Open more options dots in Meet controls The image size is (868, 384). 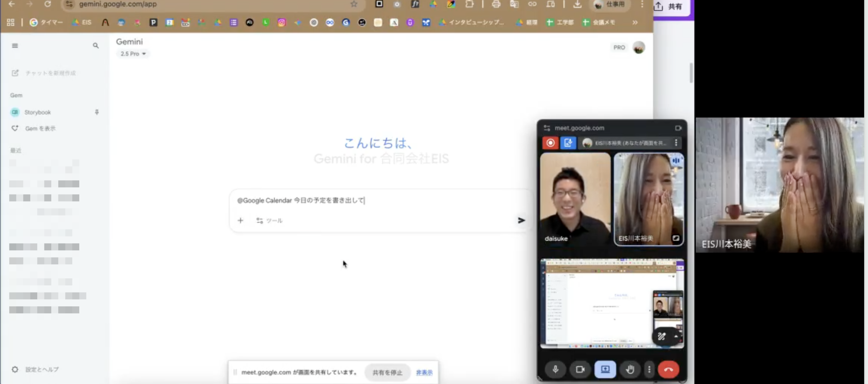click(x=649, y=369)
